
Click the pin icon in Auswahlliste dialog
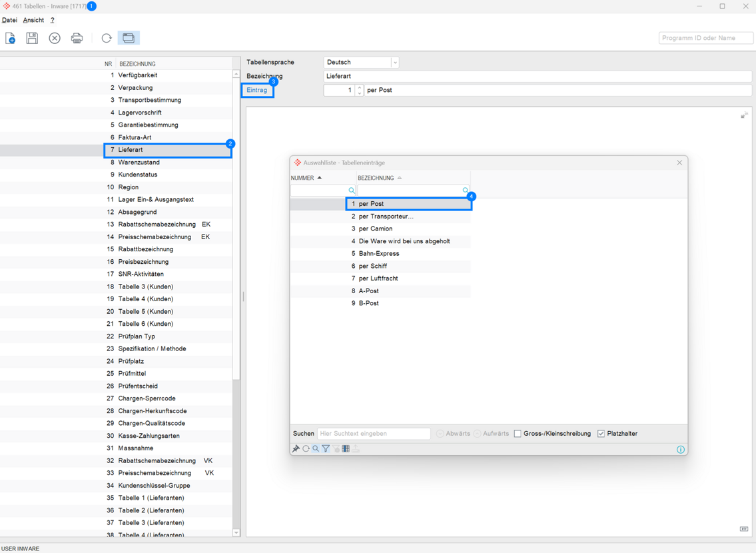296,449
